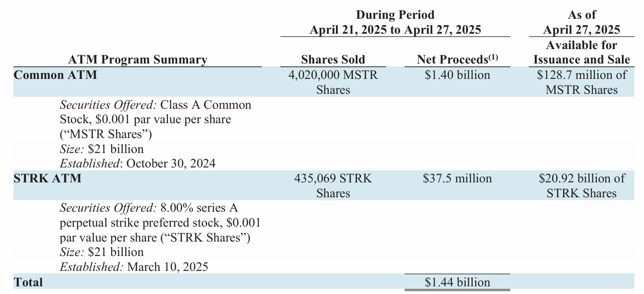The image size is (644, 294).
Task: Select the $1.40 billion net proceeds value
Action: pyautogui.click(x=458, y=75)
